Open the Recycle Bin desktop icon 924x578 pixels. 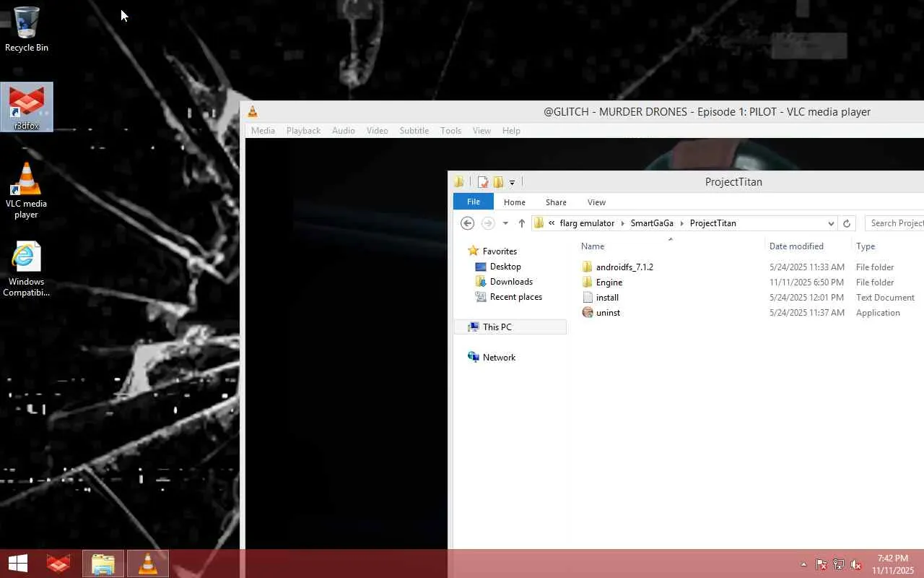(x=27, y=30)
